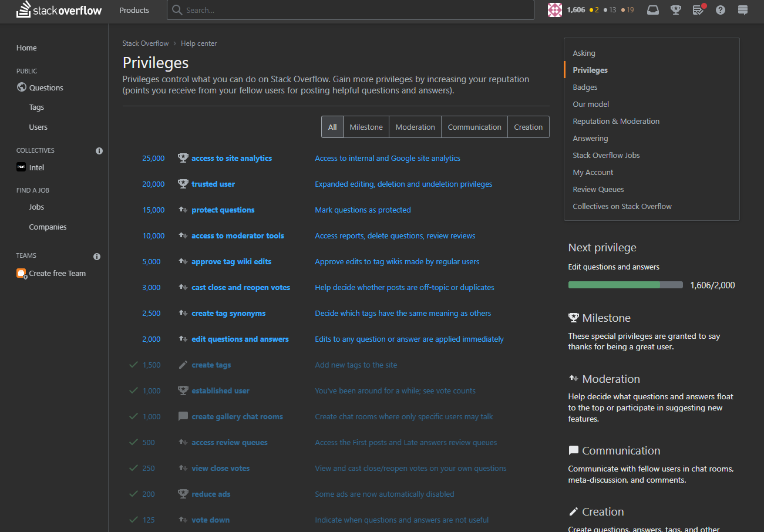Click moderation arrows icon beside protect questions
The width and height of the screenshot is (764, 532).
click(x=183, y=210)
